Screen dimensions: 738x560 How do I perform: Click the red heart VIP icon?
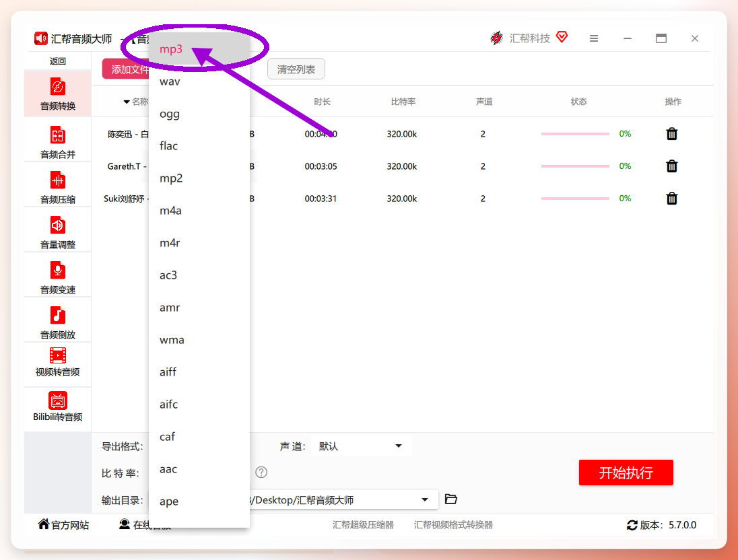(562, 37)
